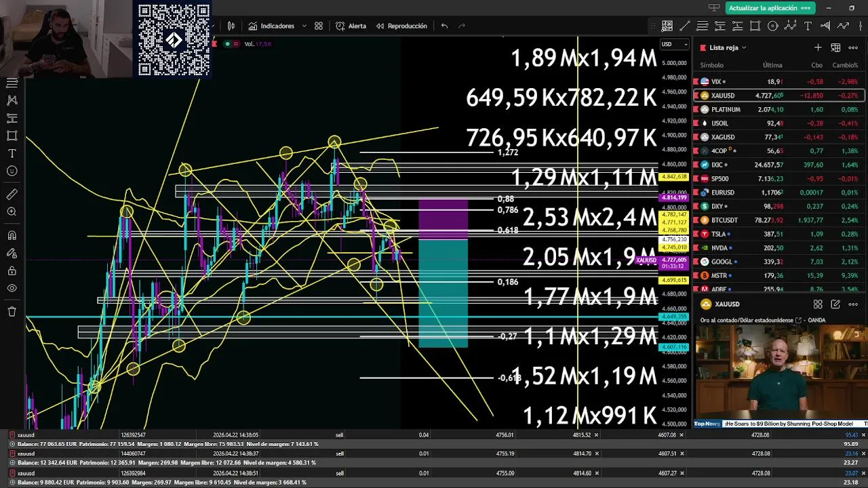Sort by Última column header

pyautogui.click(x=772, y=65)
